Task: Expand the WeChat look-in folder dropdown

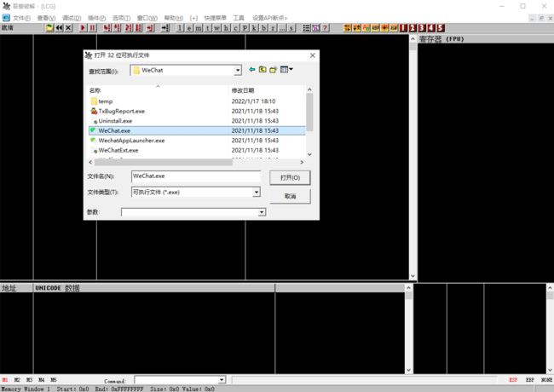Action: tap(238, 70)
